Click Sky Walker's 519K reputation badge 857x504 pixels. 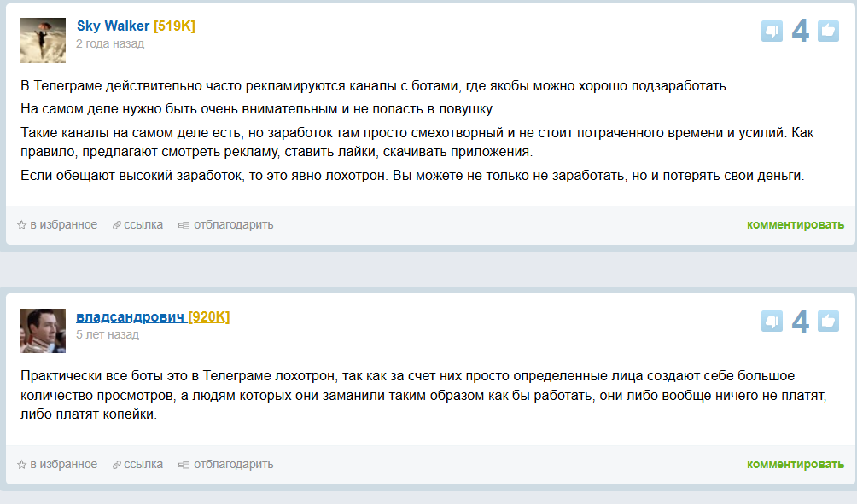point(174,26)
